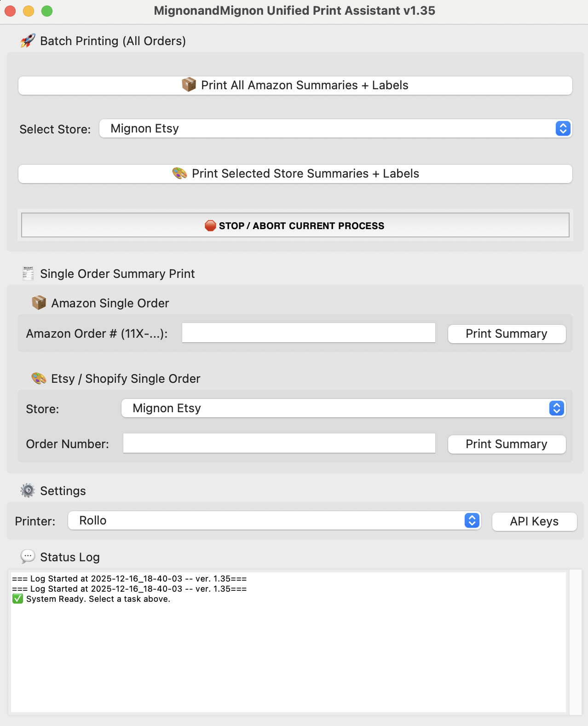This screenshot has width=588, height=726.
Task: Click the Status Log vertical scrollbar
Action: click(x=576, y=642)
